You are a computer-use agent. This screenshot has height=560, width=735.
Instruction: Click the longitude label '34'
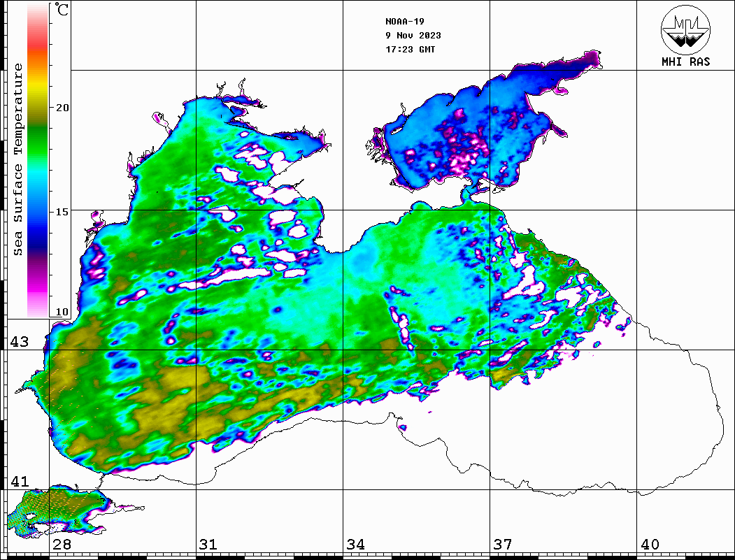click(x=355, y=545)
